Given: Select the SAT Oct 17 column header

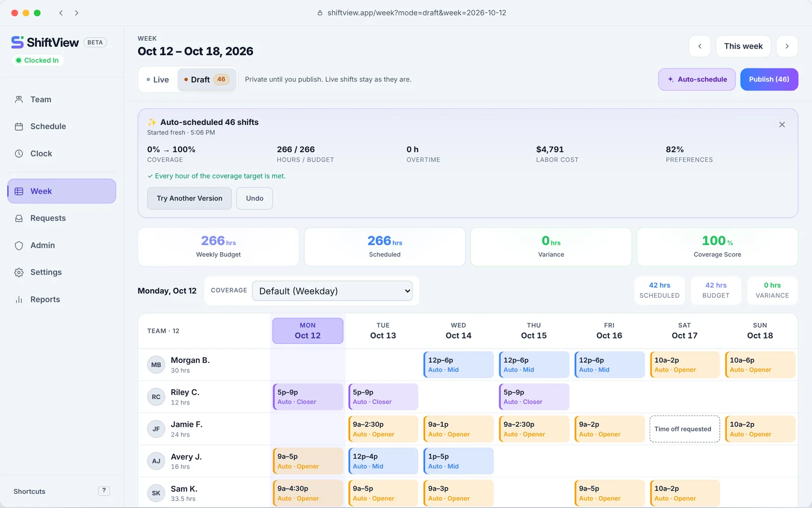Looking at the screenshot, I should 685,331.
